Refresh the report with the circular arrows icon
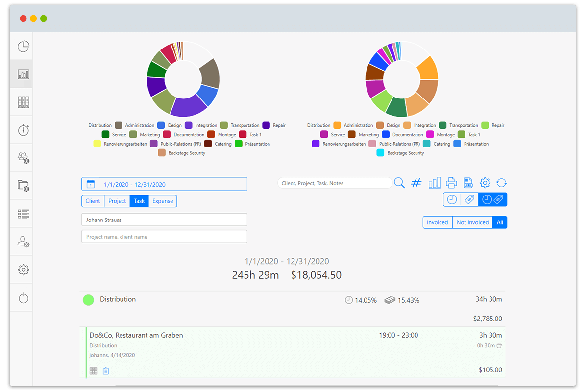The width and height of the screenshot is (588, 392). tap(501, 183)
